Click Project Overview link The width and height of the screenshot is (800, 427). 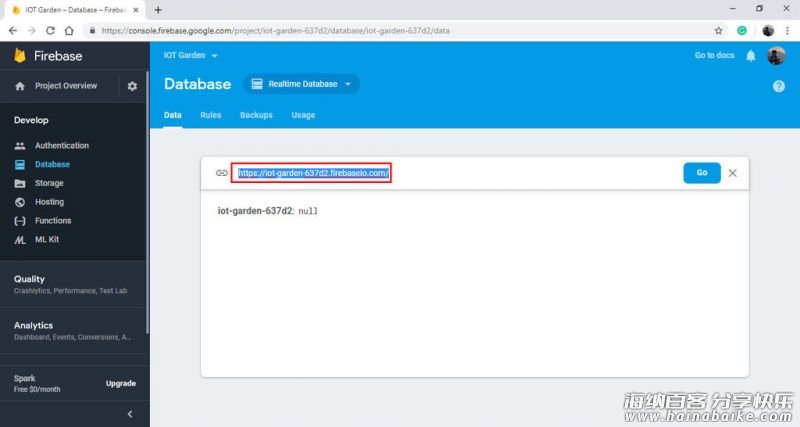pos(66,86)
